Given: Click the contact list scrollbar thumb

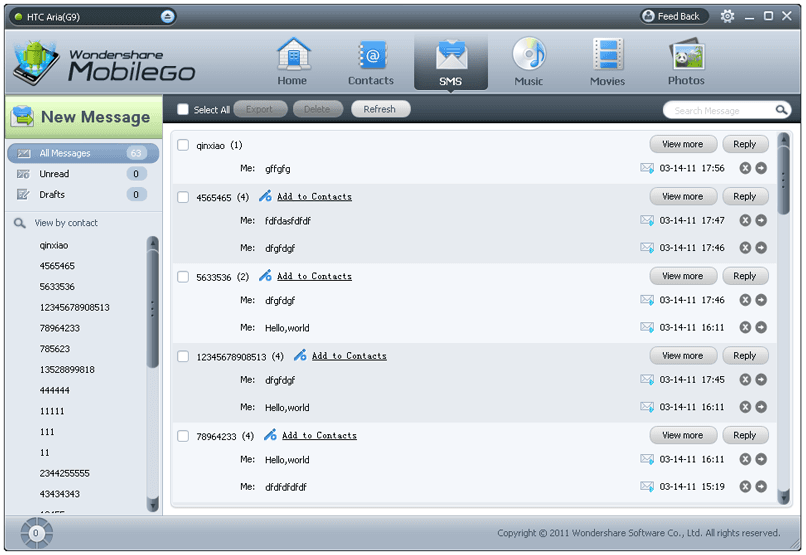Looking at the screenshot, I should click(152, 308).
